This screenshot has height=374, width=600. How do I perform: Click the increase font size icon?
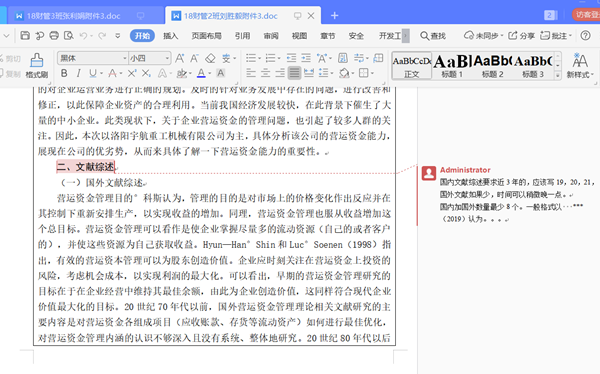pyautogui.click(x=179, y=58)
